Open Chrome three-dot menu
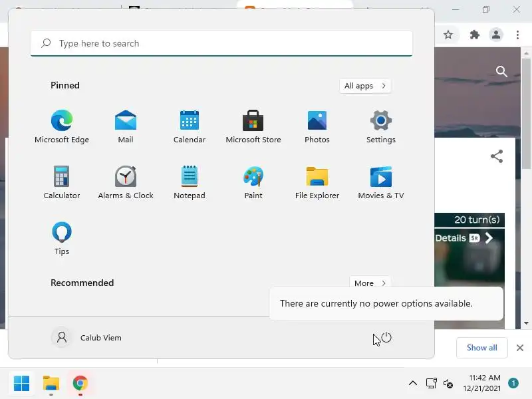This screenshot has height=399, width=532. tap(517, 35)
